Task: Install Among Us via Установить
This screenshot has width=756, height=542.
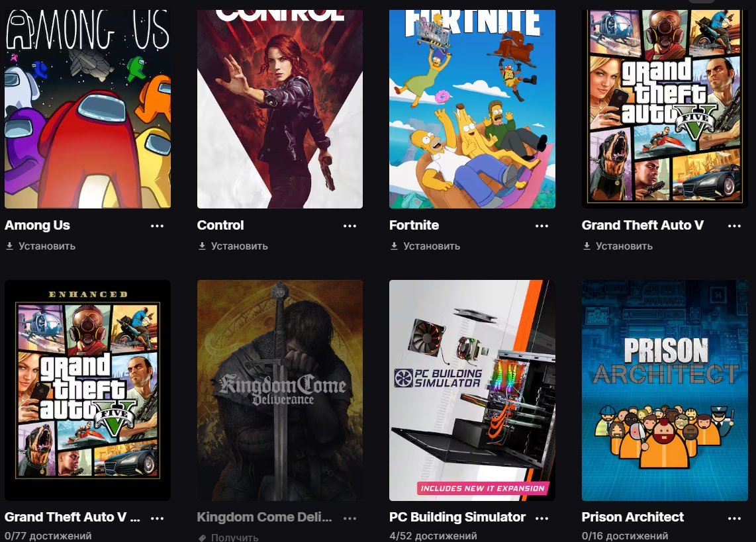Action: 40,246
